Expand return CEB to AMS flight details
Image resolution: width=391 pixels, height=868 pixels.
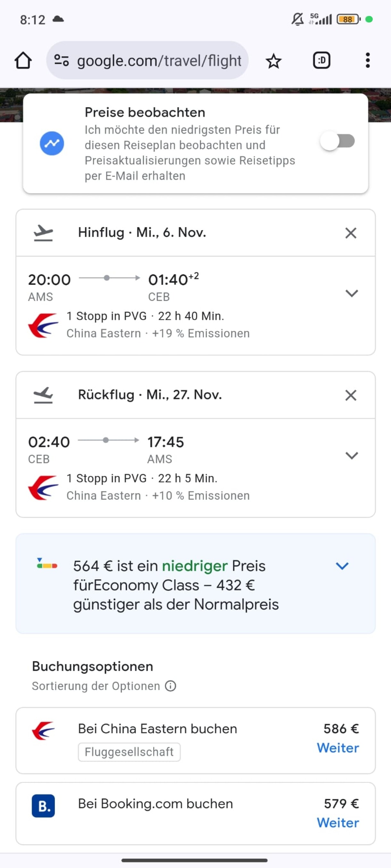(x=352, y=455)
